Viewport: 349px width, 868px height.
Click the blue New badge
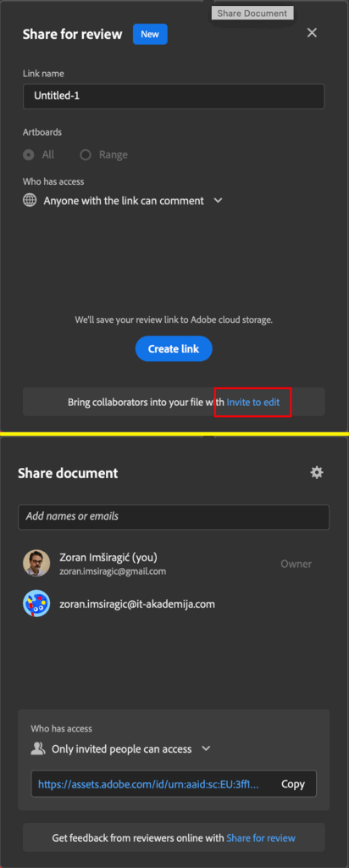[150, 34]
